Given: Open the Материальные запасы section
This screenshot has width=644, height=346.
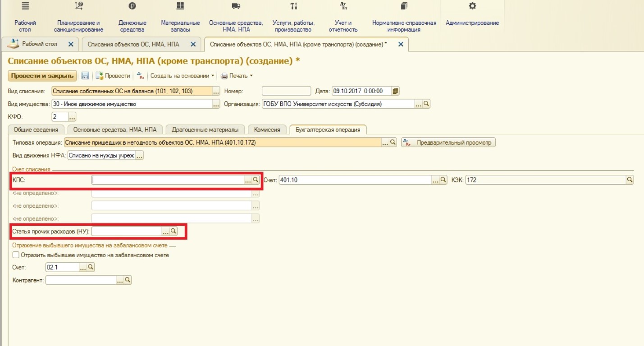Looking at the screenshot, I should point(180,18).
